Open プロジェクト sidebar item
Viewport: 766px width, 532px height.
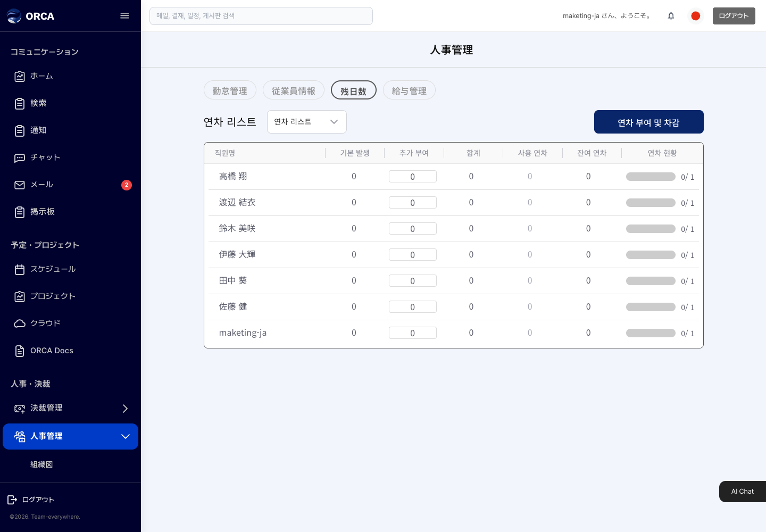[x=70, y=296]
